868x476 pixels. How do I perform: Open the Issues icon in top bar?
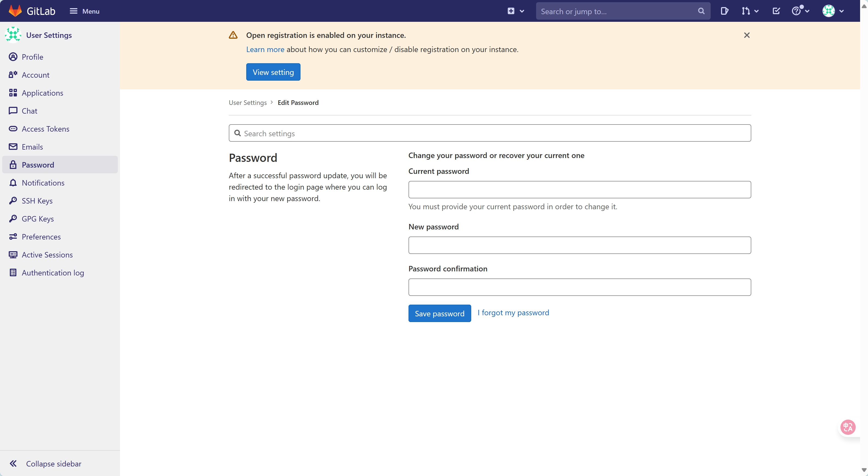(725, 11)
